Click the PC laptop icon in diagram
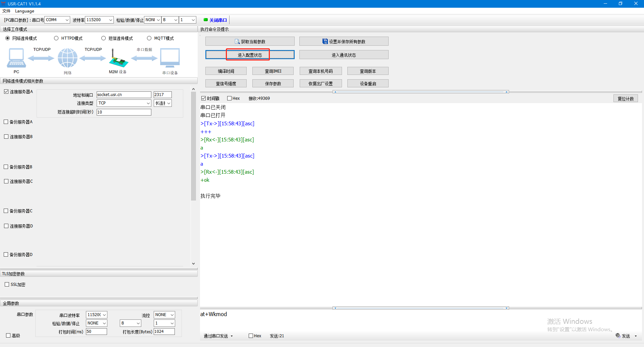 [16, 58]
